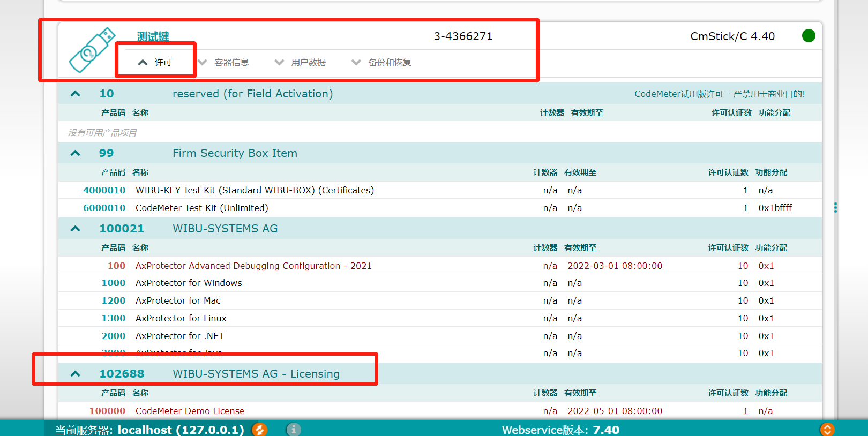Expand the 用户数据 tab

click(x=300, y=63)
